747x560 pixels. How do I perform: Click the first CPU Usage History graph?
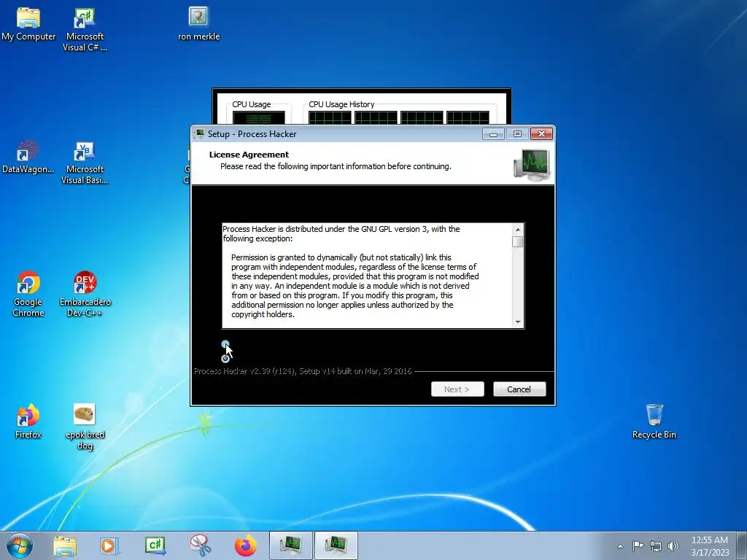tap(330, 117)
